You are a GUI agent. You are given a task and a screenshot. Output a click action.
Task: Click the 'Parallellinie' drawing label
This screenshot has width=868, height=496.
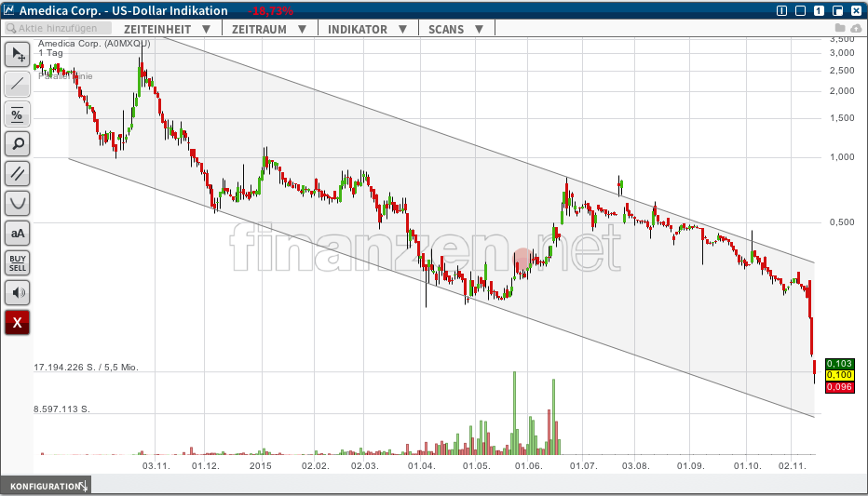(65, 76)
